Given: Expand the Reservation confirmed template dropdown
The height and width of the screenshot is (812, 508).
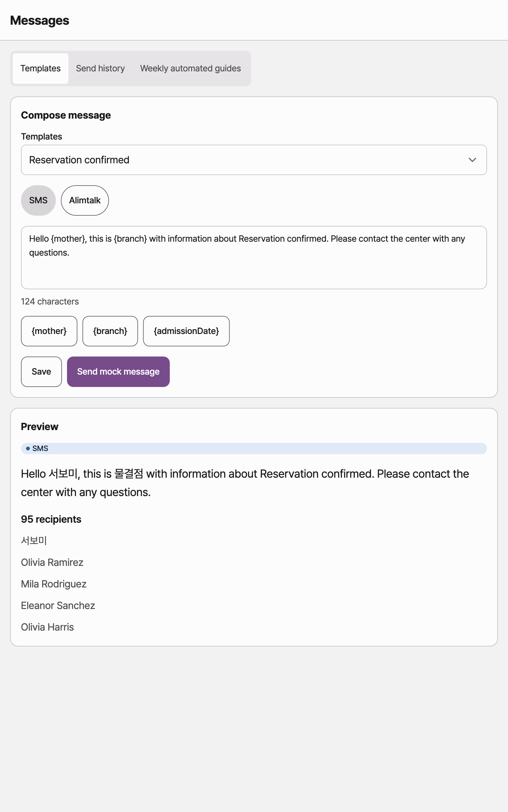Looking at the screenshot, I should (254, 160).
